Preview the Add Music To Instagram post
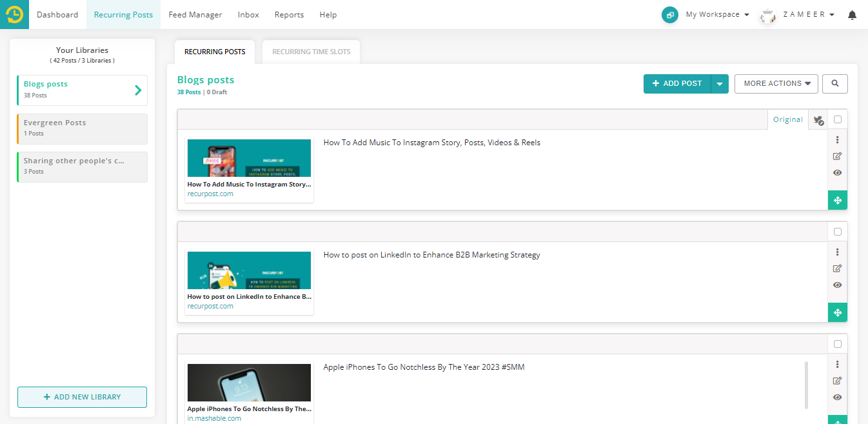 point(838,173)
